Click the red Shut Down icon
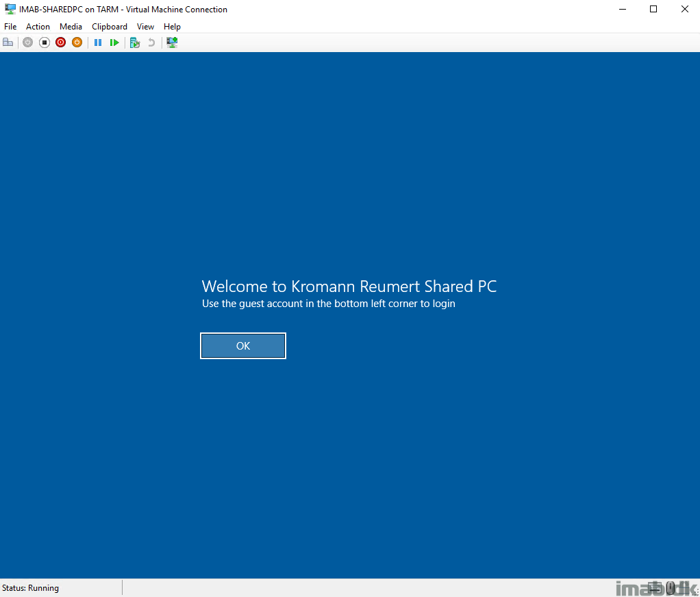The image size is (700, 597). (61, 42)
